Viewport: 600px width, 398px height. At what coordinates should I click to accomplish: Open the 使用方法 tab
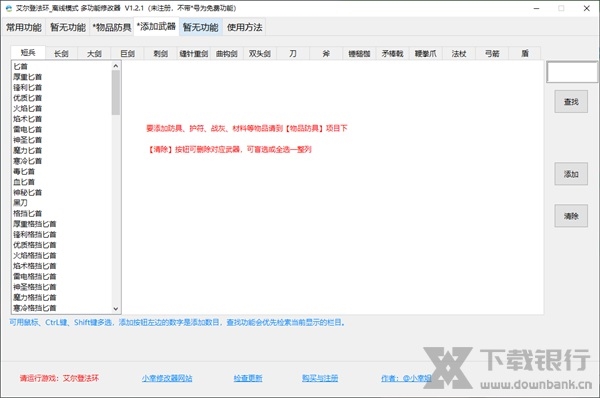click(245, 27)
